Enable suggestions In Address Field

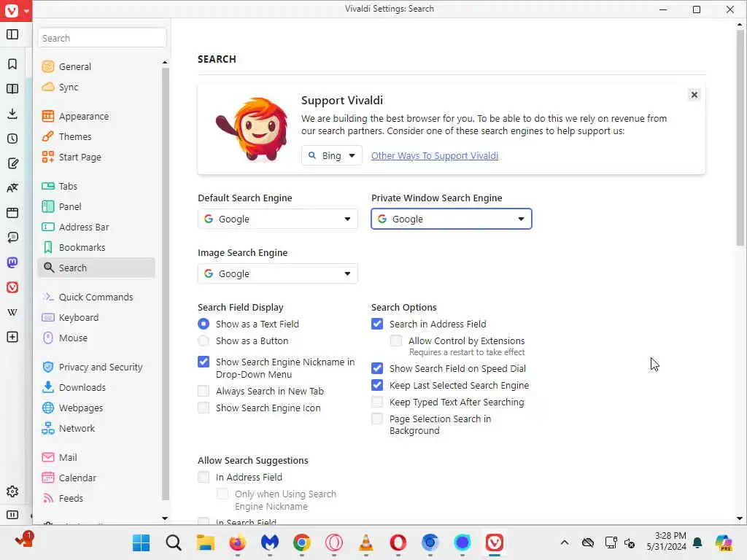(x=204, y=477)
